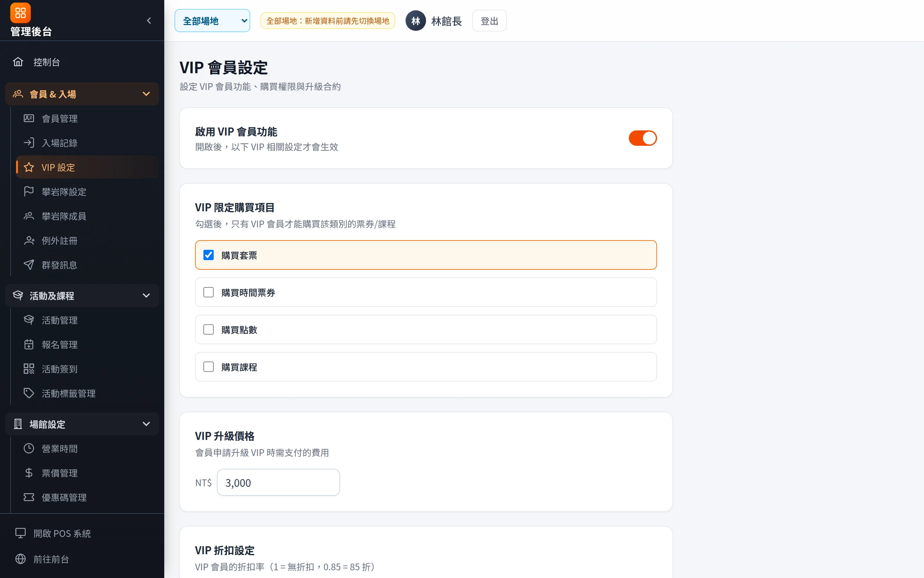Click the QR code icon for 活動簽到

29,369
